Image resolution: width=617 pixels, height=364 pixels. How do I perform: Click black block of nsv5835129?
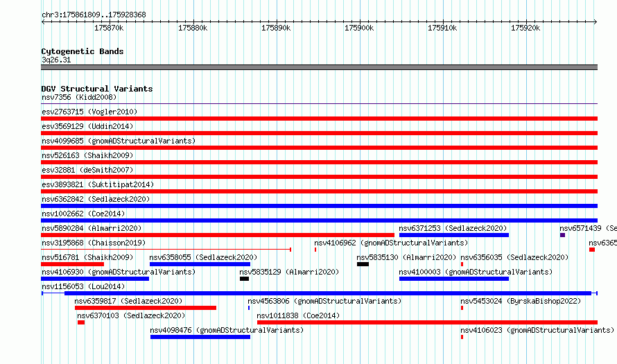(x=244, y=279)
